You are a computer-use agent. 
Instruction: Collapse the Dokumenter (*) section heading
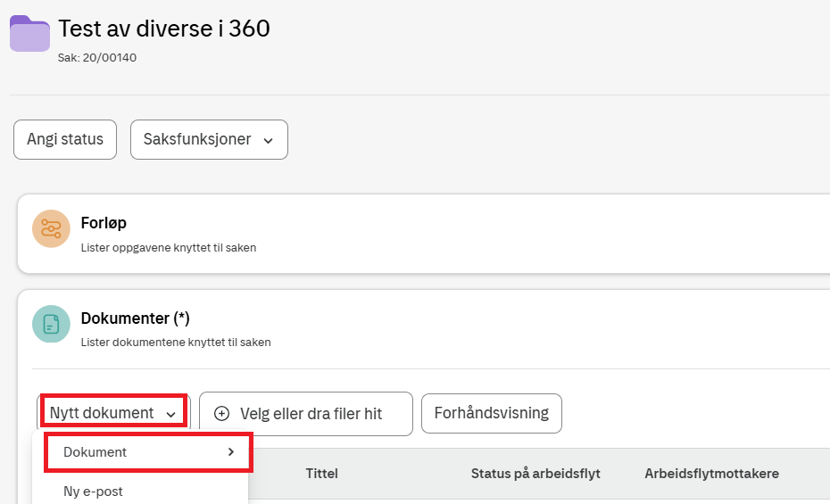[x=135, y=318]
